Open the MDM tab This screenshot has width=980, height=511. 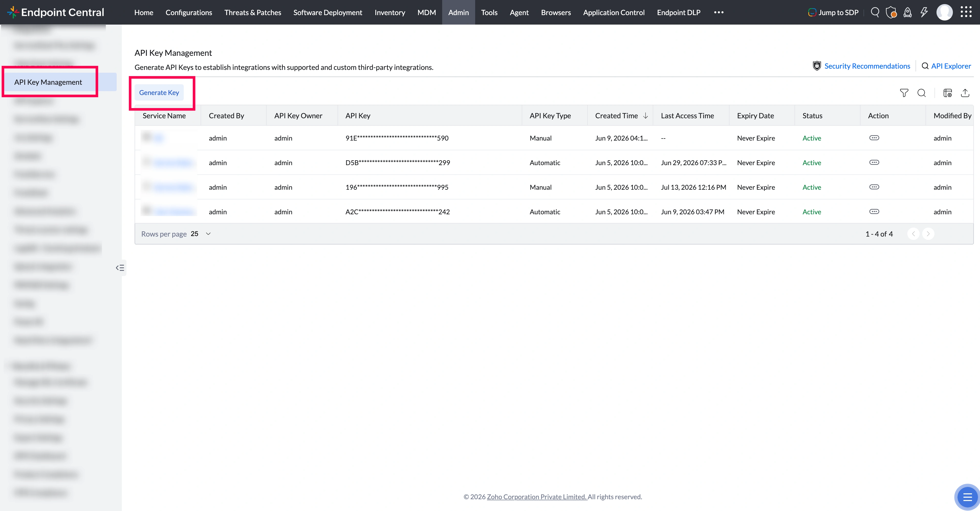click(427, 12)
